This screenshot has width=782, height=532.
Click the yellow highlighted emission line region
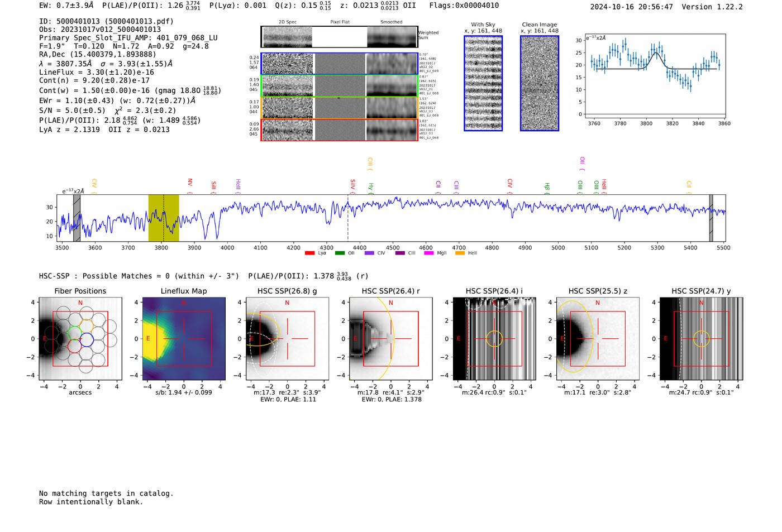click(x=164, y=218)
